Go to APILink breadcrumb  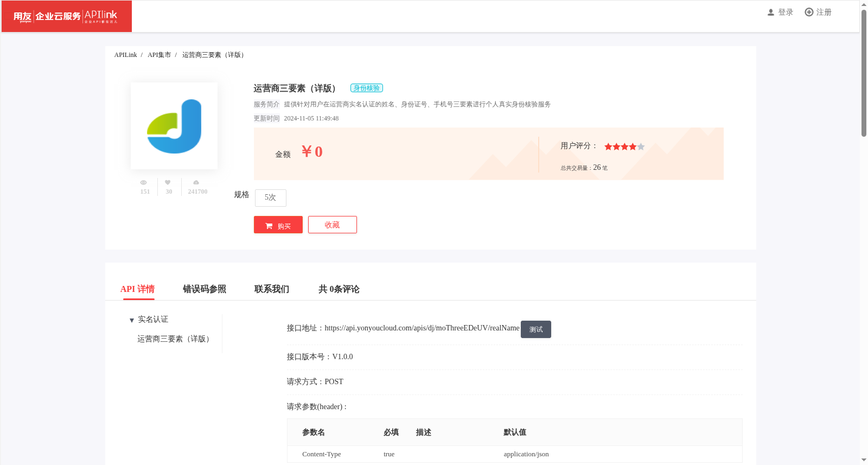coord(125,55)
